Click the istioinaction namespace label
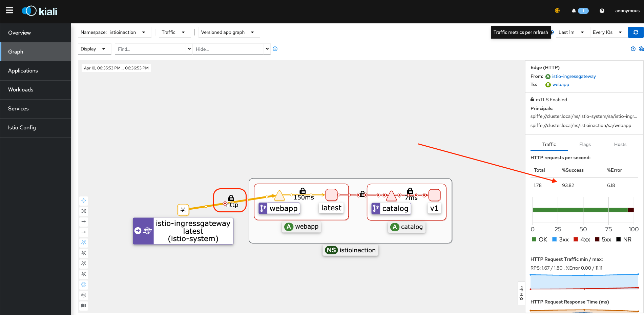Screen dimensions: 644x315 click(x=350, y=250)
